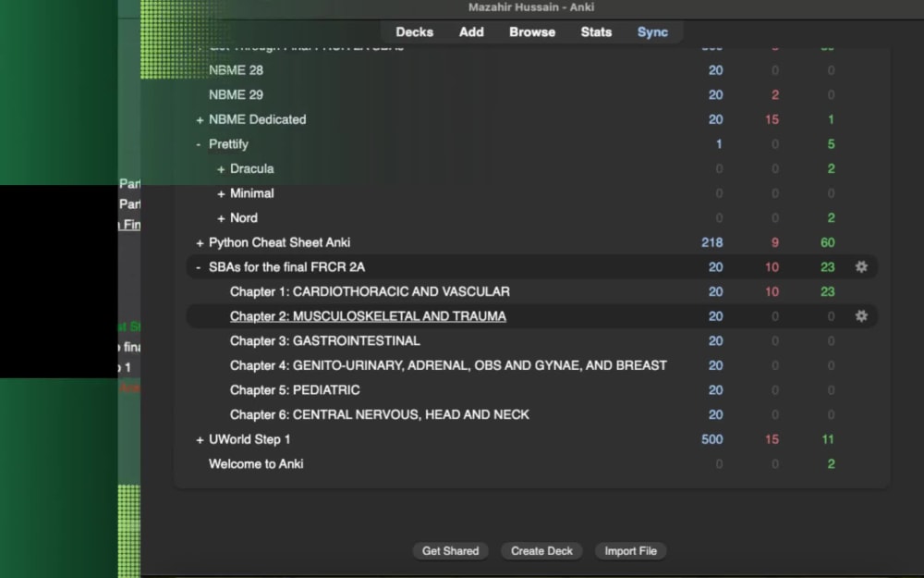Image resolution: width=924 pixels, height=578 pixels.
Task: Collapse SBAs for the final FRCR 2A deck
Action: tap(199, 267)
